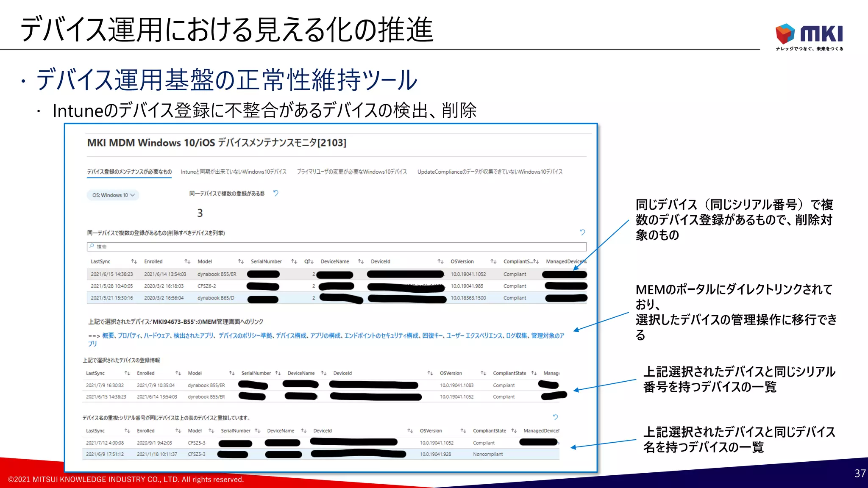Sort top table by DeviceId arrows
The width and height of the screenshot is (868, 488).
point(440,261)
